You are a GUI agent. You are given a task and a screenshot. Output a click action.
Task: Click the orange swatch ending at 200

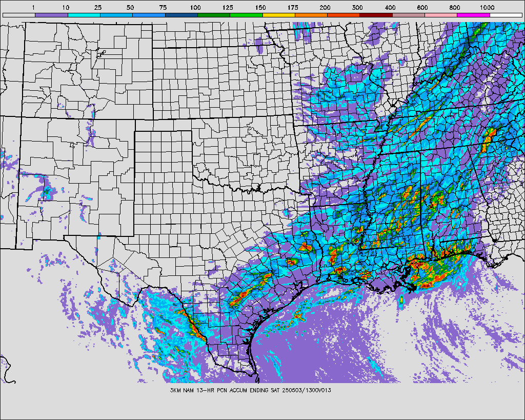(x=311, y=15)
